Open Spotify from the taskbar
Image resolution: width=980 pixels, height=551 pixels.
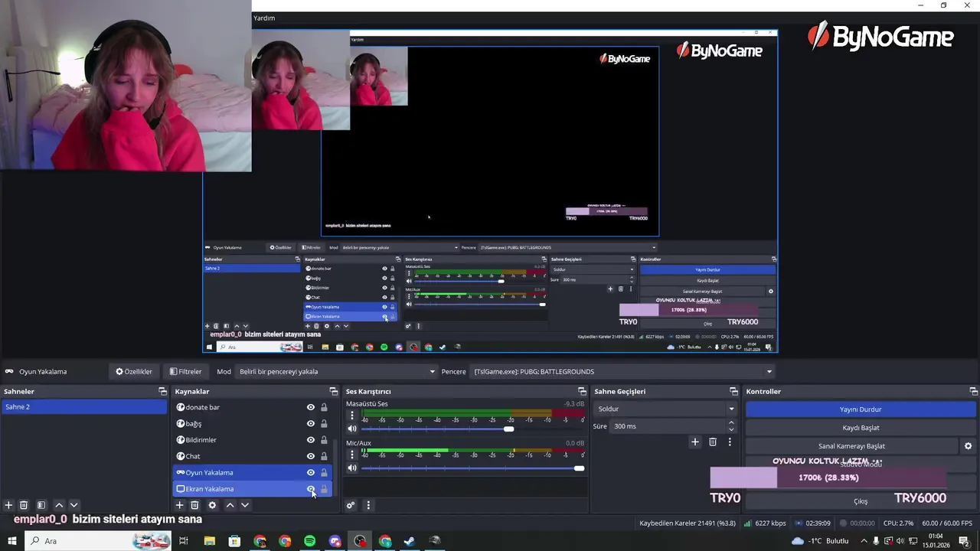[309, 541]
